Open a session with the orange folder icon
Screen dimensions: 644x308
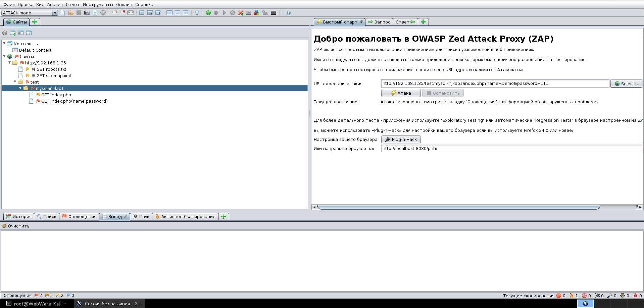(x=71, y=13)
